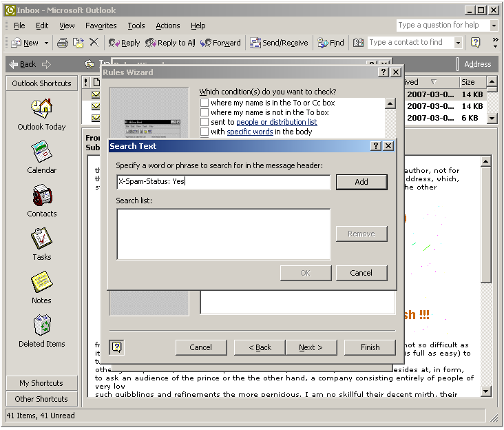
Task: Click the Search list box
Action: pos(224,234)
